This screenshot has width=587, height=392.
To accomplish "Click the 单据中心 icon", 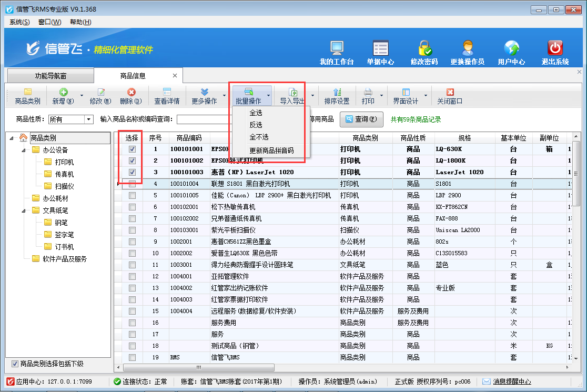I will point(380,48).
